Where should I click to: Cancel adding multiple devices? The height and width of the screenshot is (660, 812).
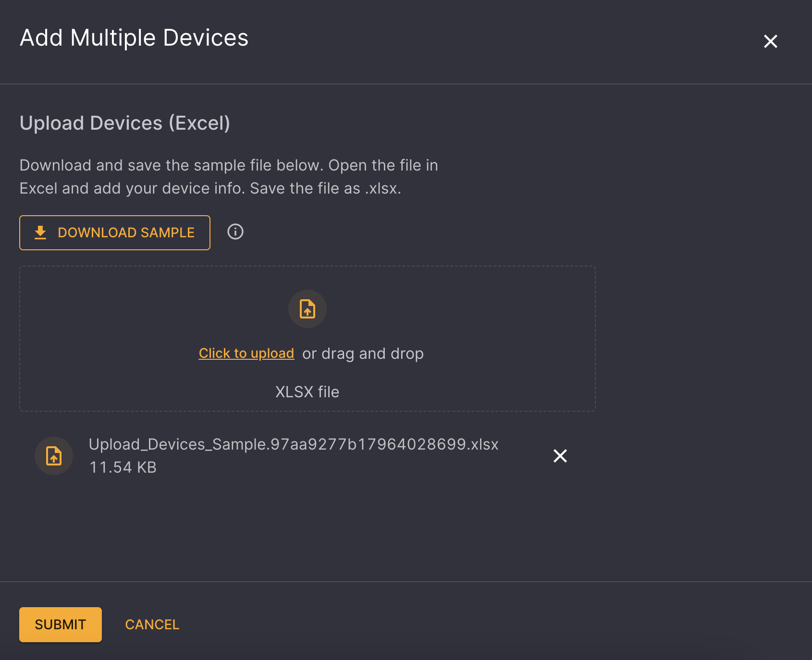(152, 624)
